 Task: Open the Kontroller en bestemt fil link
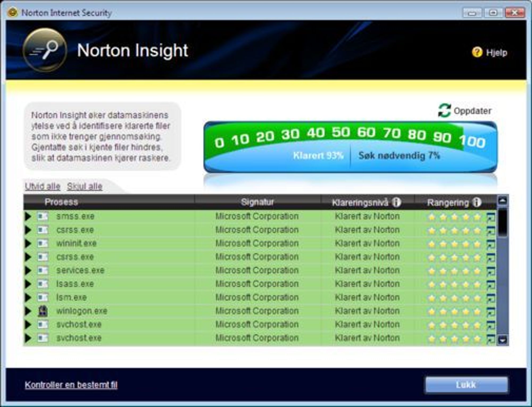(x=71, y=385)
